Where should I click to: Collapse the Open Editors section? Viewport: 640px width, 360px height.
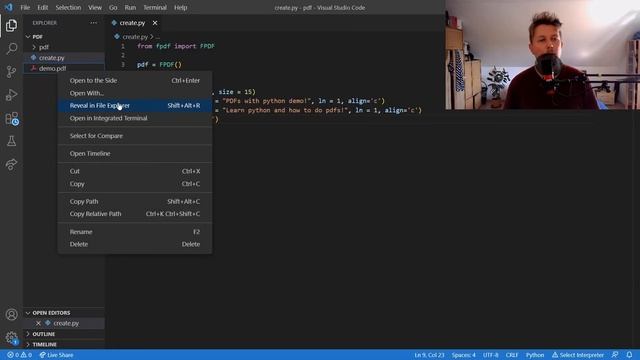click(x=63, y=313)
